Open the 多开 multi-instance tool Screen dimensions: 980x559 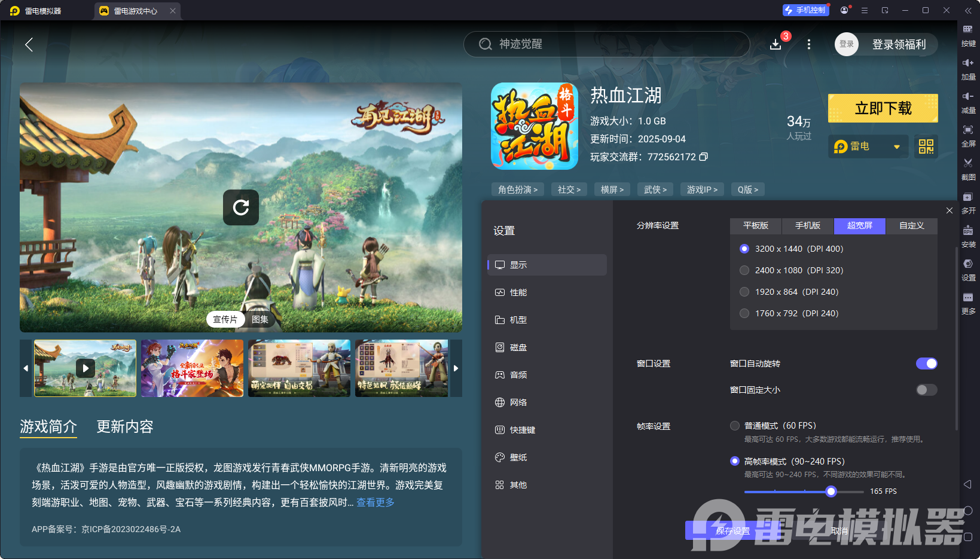[968, 203]
